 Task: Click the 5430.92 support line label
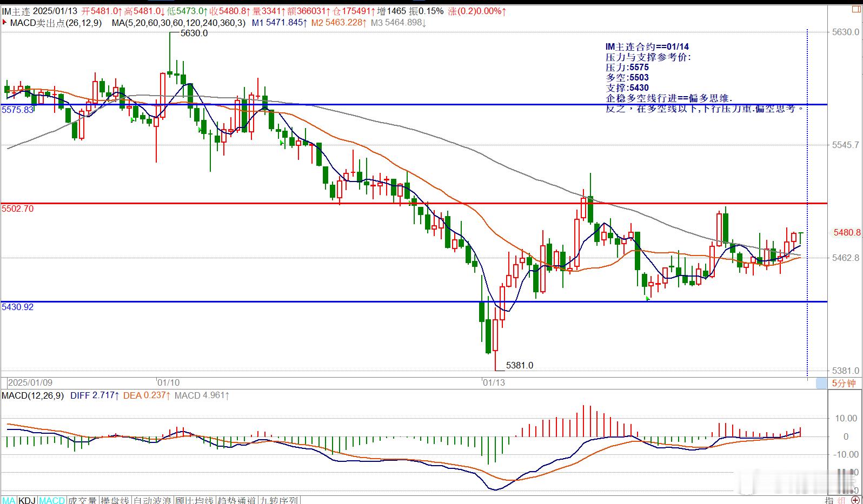[18, 307]
